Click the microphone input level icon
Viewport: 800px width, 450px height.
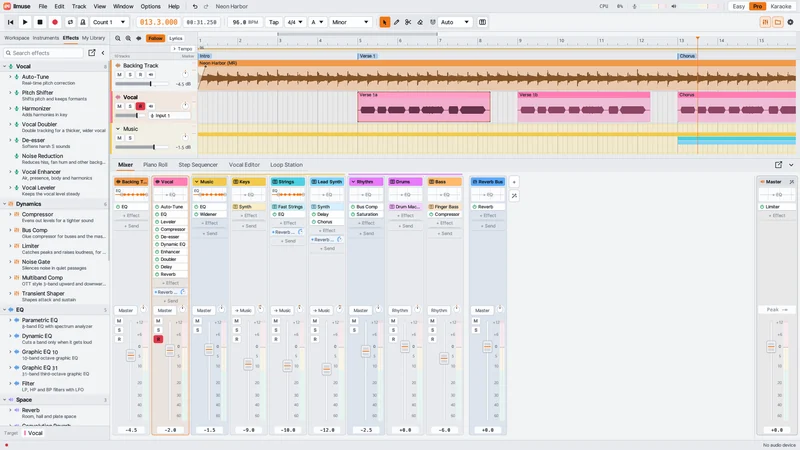(634, 7)
